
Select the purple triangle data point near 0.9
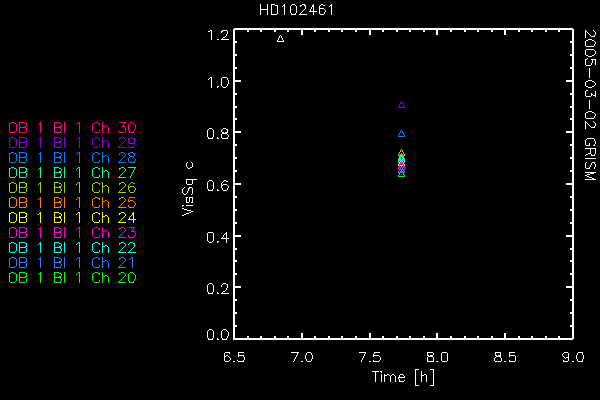click(401, 104)
